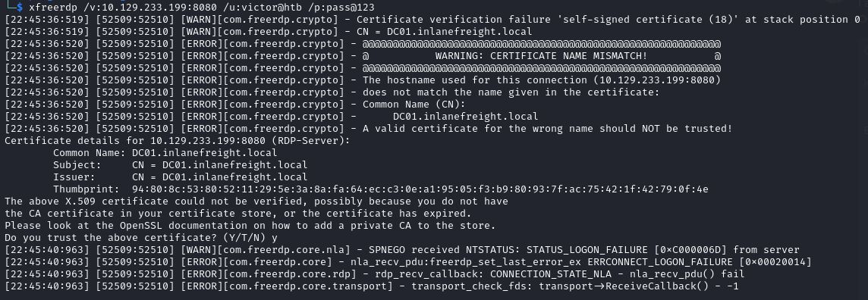Screen dimensions: 868x300
Task: Click the CERTIFICATE NAME MISMATCH warning text
Action: click(541, 56)
